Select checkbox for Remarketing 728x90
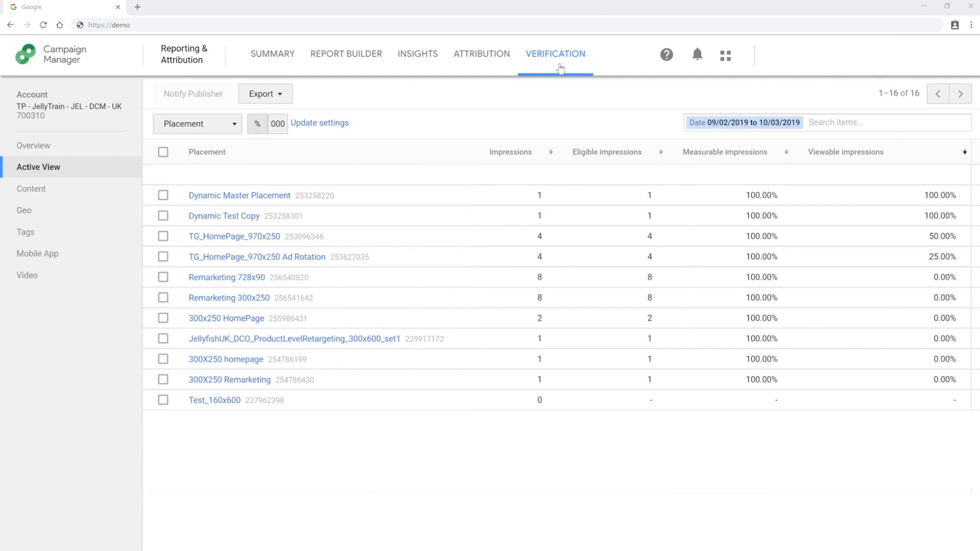Viewport: 980px width, 551px height. (x=163, y=277)
